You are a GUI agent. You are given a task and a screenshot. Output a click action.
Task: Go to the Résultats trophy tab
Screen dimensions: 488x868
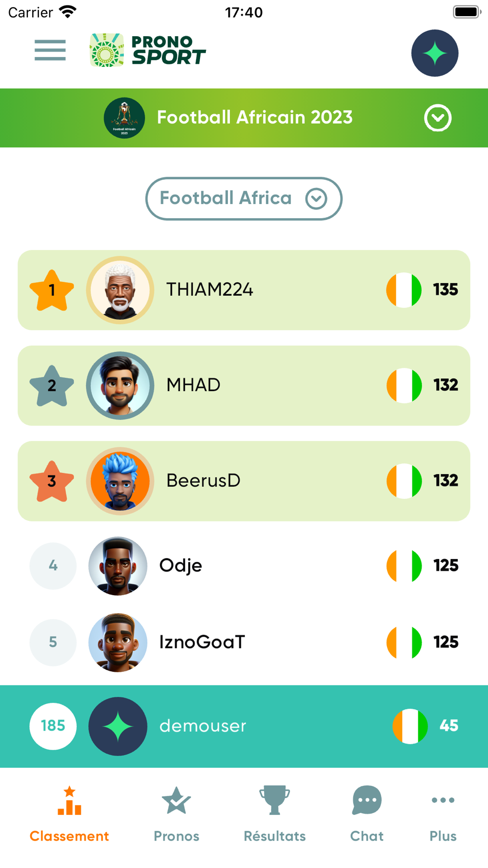(x=274, y=814)
